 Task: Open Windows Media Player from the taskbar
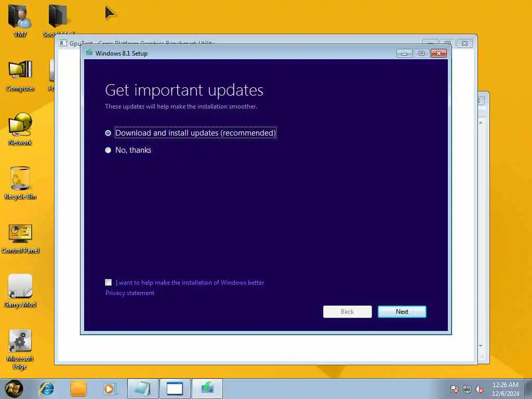tap(110, 389)
